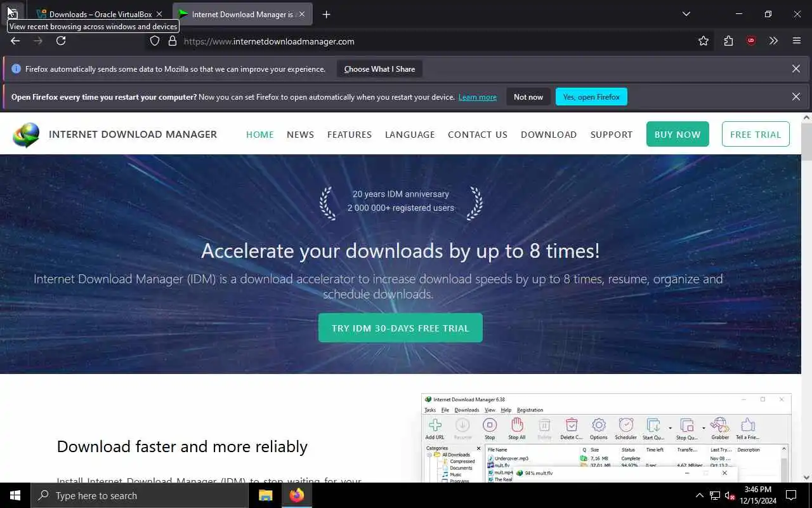Open the LANGUAGE navigation item
Image resolution: width=812 pixels, height=508 pixels.
click(410, 135)
